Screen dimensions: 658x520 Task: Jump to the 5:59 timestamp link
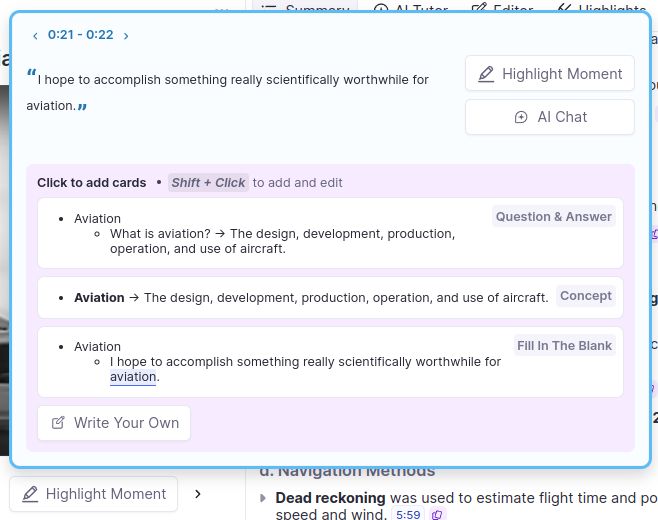(407, 514)
